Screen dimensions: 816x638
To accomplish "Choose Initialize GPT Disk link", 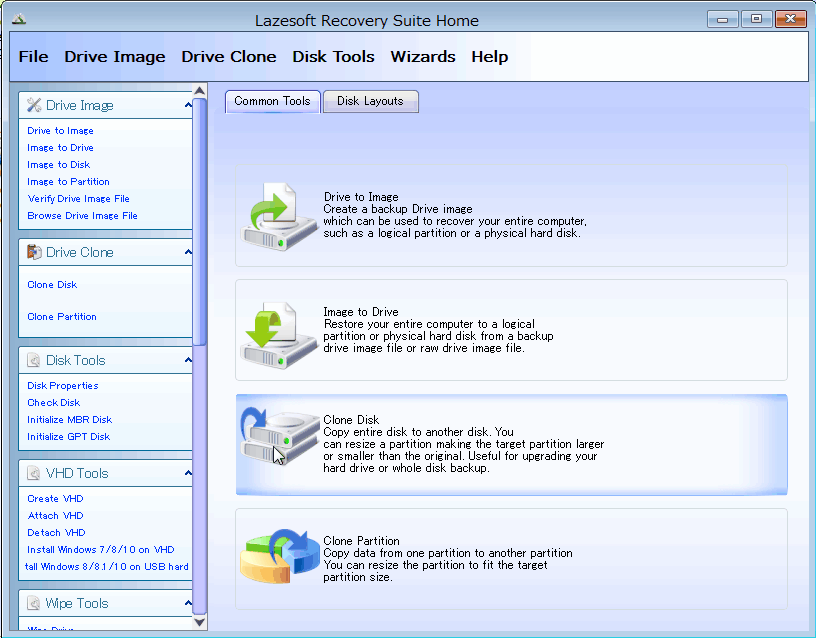I will point(69,437).
